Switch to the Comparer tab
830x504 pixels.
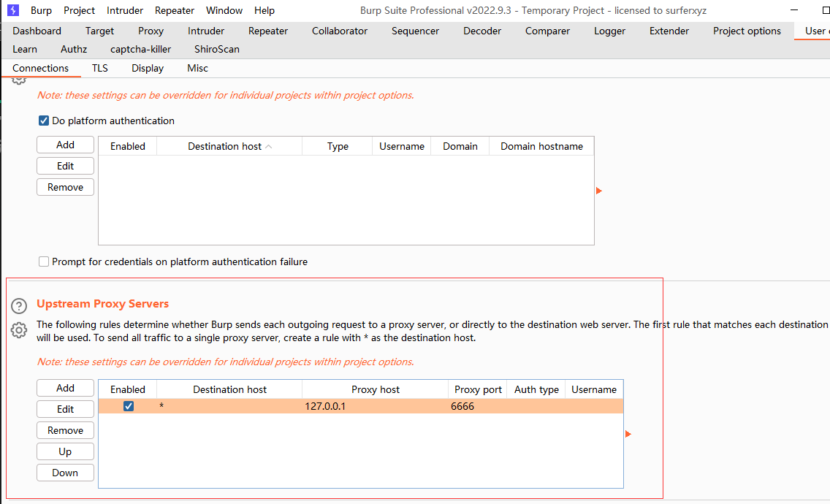547,31
